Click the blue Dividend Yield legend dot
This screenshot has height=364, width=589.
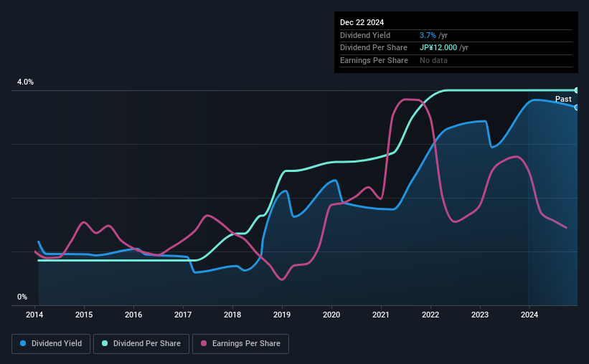23,343
